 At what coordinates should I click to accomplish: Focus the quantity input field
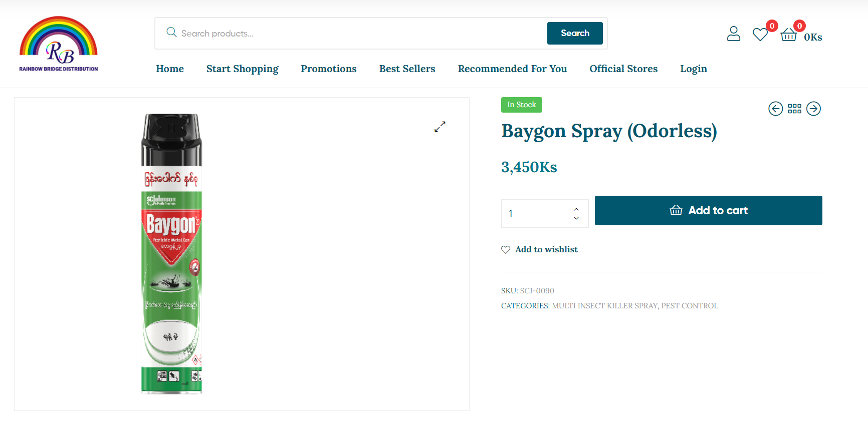pyautogui.click(x=545, y=213)
